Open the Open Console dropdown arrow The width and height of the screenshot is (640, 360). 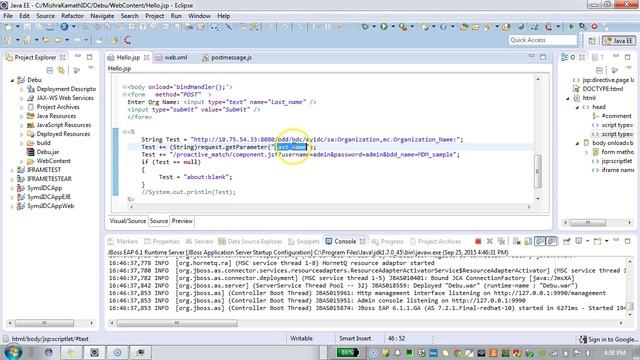click(607, 241)
